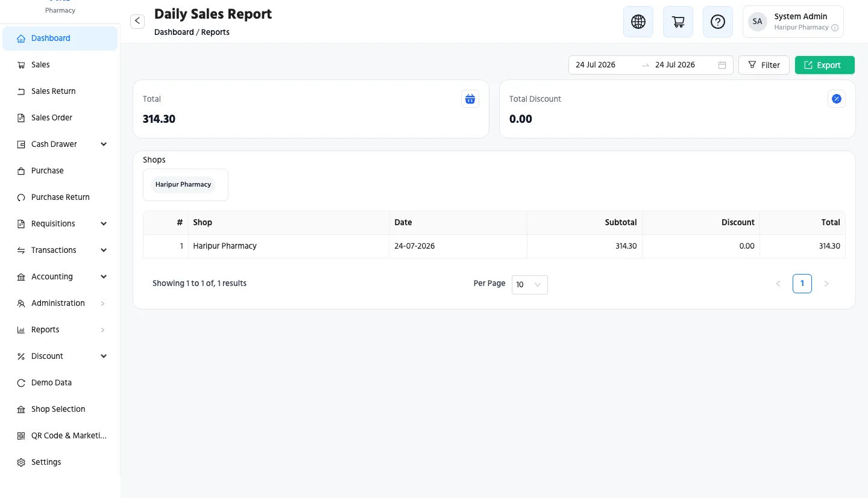Open the Purchase Return menu item
868x498 pixels.
[60, 198]
